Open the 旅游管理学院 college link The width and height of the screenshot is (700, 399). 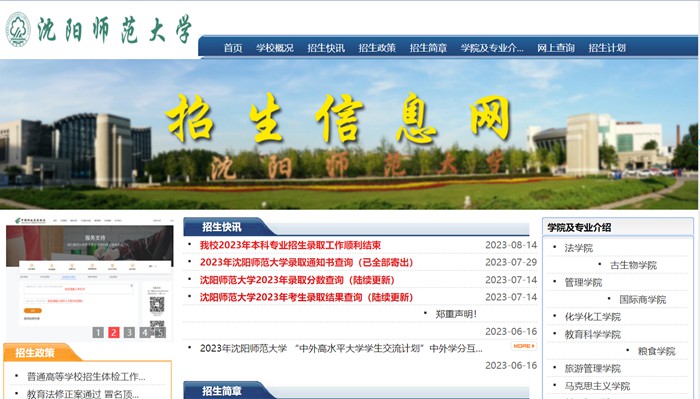tap(592, 369)
